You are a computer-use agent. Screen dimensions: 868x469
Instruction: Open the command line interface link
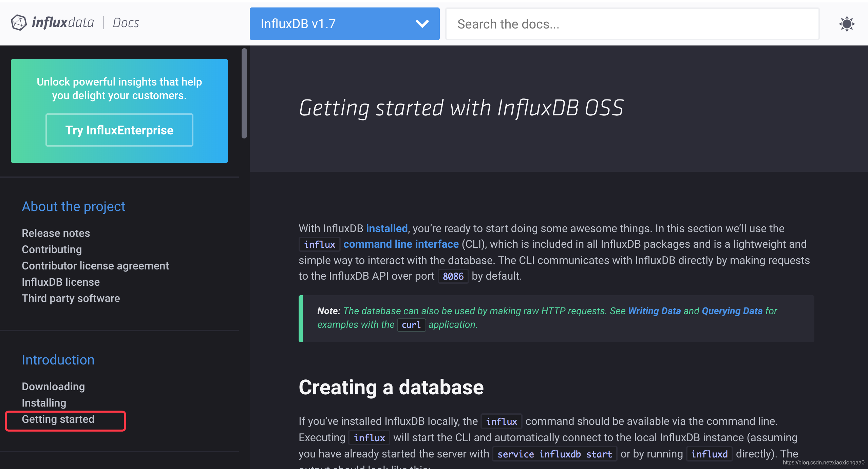(x=401, y=244)
